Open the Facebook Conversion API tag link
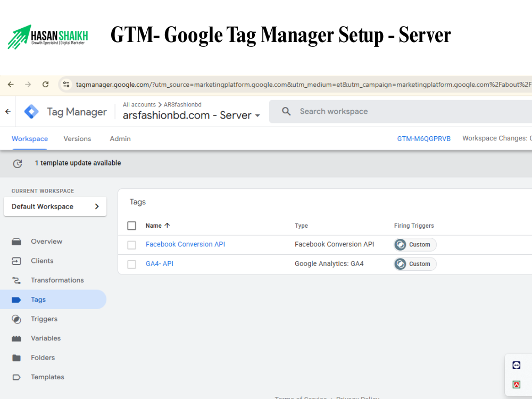This screenshot has width=532, height=399. click(185, 244)
